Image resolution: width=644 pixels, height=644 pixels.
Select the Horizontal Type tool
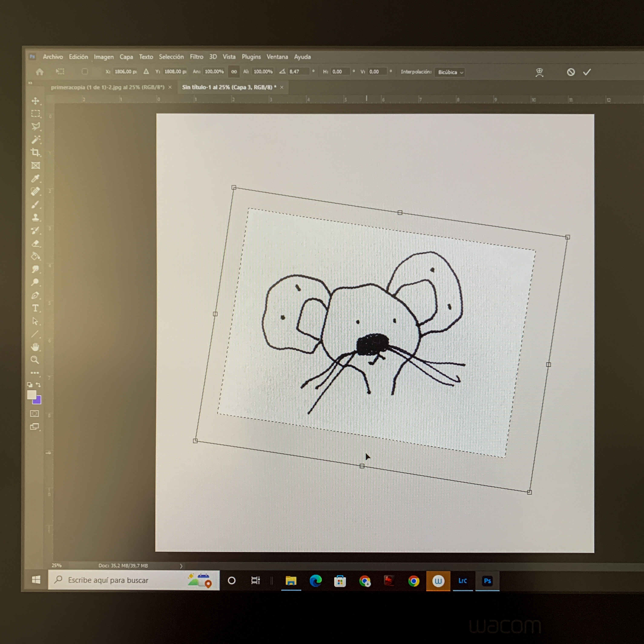click(35, 308)
